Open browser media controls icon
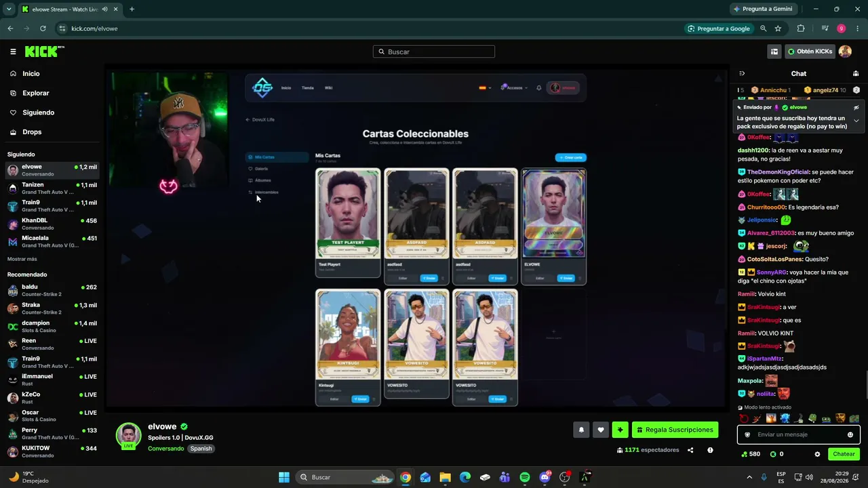 pyautogui.click(x=825, y=28)
